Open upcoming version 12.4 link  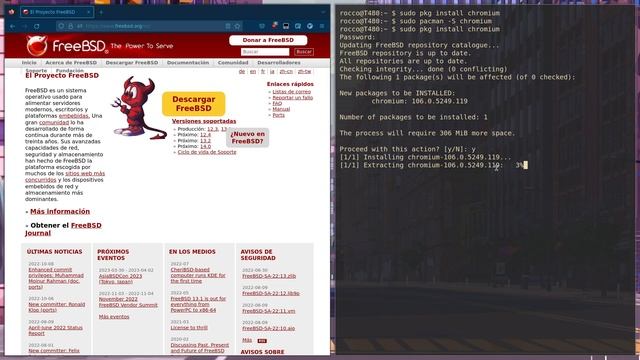205,135
